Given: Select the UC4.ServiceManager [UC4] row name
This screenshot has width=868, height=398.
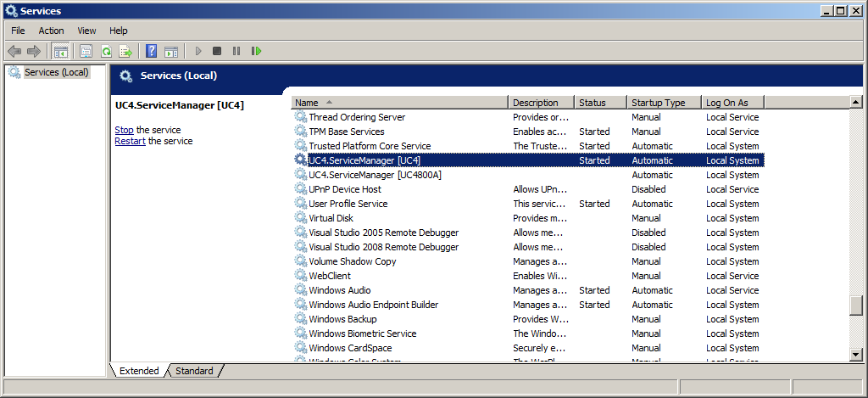Looking at the screenshot, I should 364,160.
